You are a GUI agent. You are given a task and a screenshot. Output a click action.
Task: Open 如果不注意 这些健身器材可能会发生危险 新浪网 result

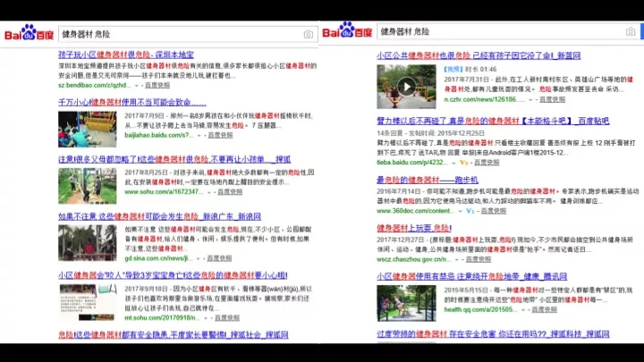159,216
